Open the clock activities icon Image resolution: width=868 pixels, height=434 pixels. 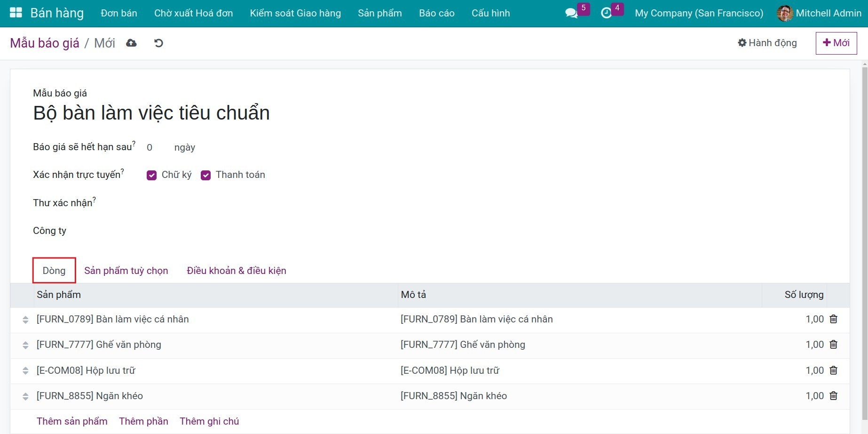606,13
